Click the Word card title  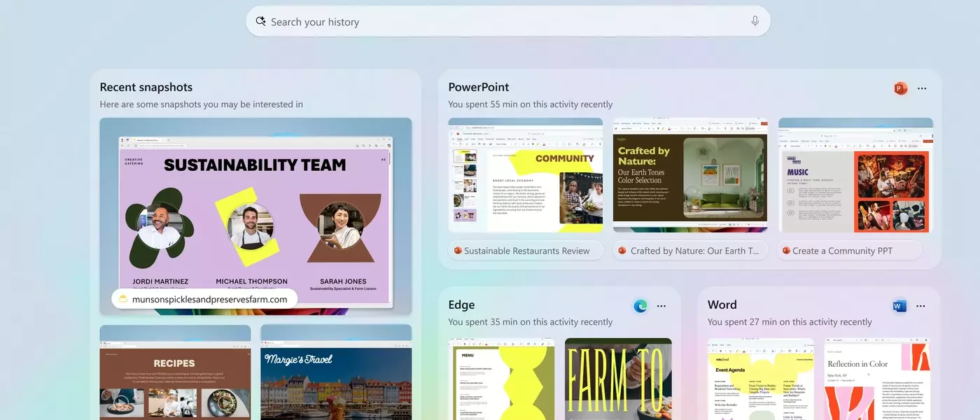(722, 305)
